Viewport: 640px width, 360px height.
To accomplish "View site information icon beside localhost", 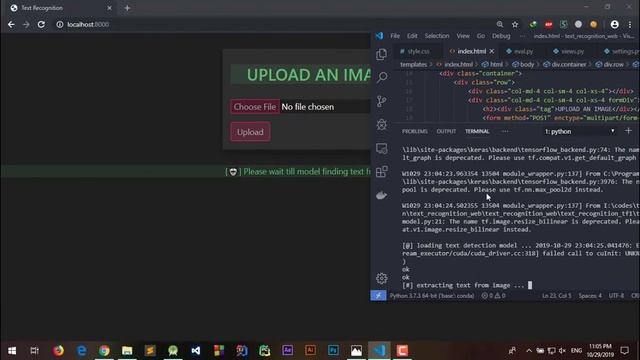I will pos(60,24).
